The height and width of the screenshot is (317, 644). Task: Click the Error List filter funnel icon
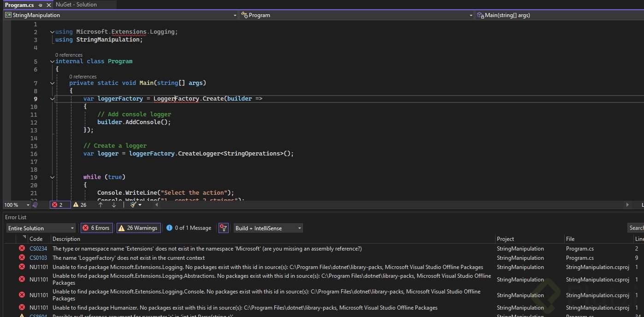pyautogui.click(x=223, y=228)
